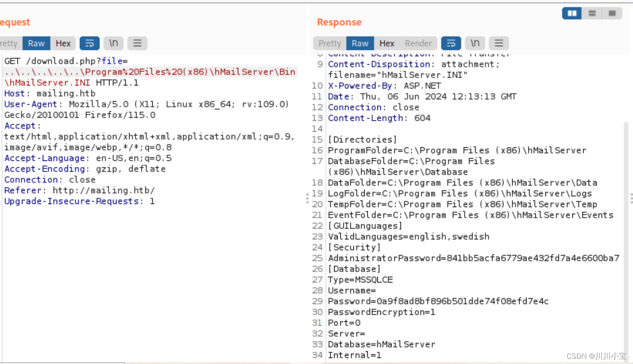Select combined tabbed layout icon
This screenshot has width=633, height=364.
coord(612,14)
